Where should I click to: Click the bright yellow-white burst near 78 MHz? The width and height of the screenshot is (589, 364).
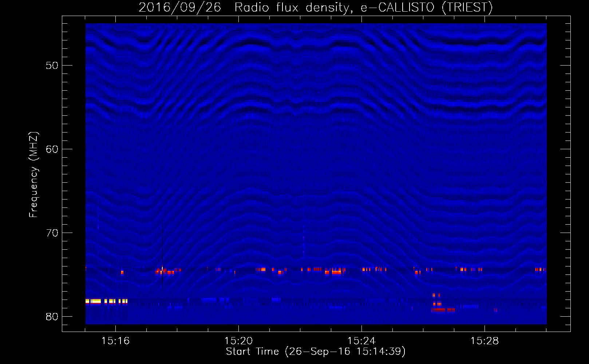[106, 301]
